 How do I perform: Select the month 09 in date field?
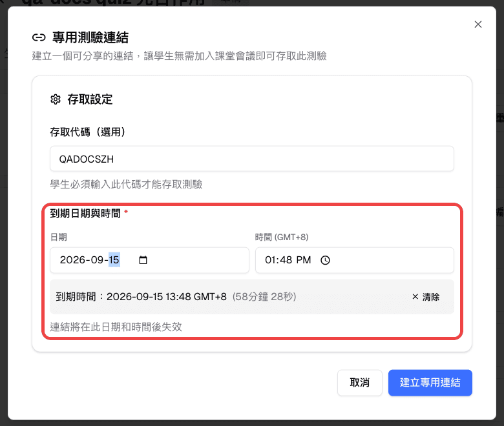(x=98, y=259)
